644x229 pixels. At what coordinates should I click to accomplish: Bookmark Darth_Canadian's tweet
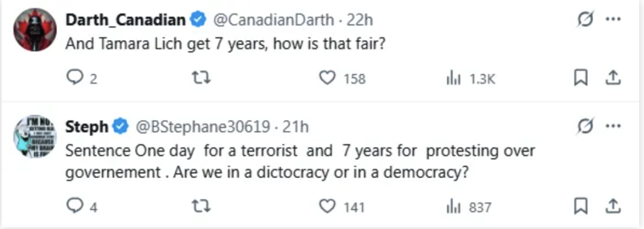point(581,78)
